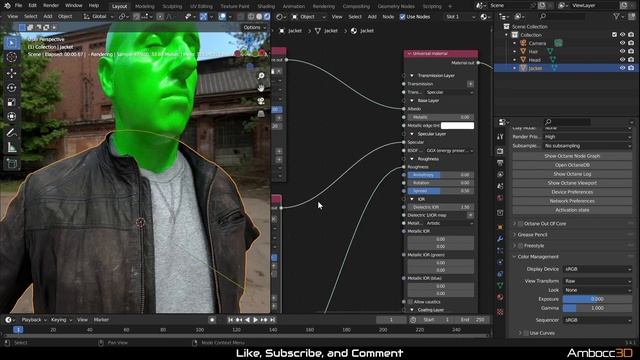Select the Move tool in viewport toolbar
The image size is (640, 360).
point(11,73)
